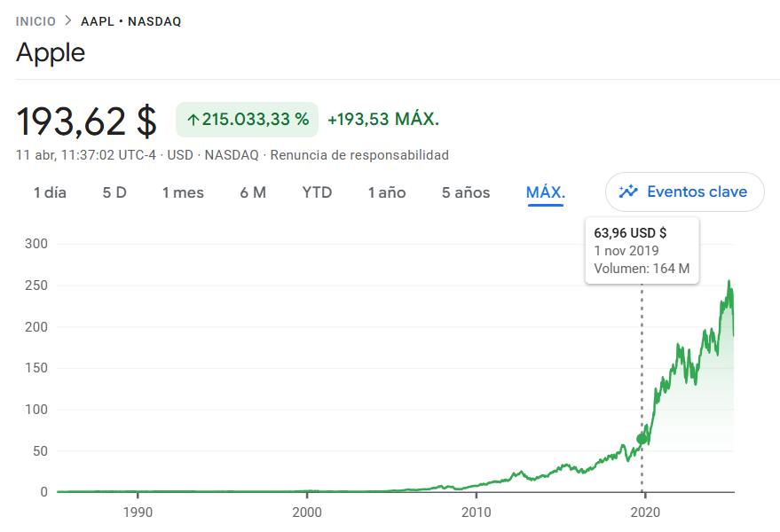
Task: Click the 193,62 $ price value
Action: tap(87, 121)
